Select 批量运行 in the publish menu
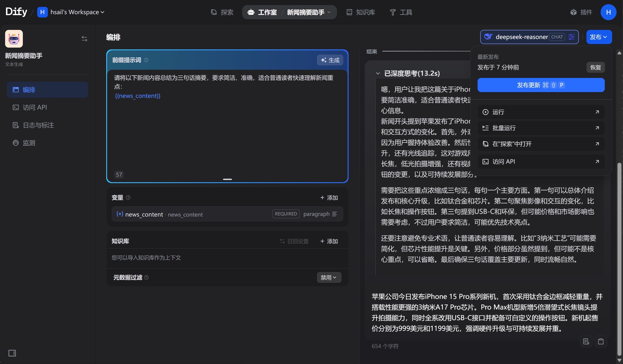Image resolution: width=623 pixels, height=364 pixels. (541, 128)
